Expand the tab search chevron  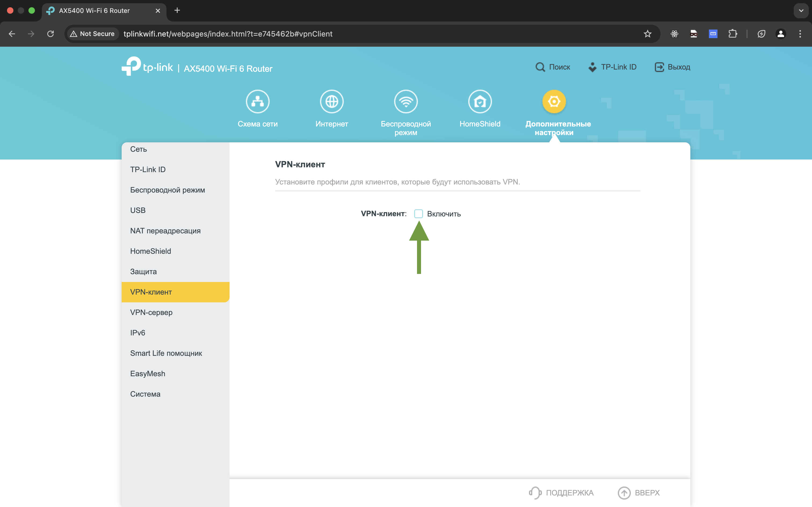801,11
